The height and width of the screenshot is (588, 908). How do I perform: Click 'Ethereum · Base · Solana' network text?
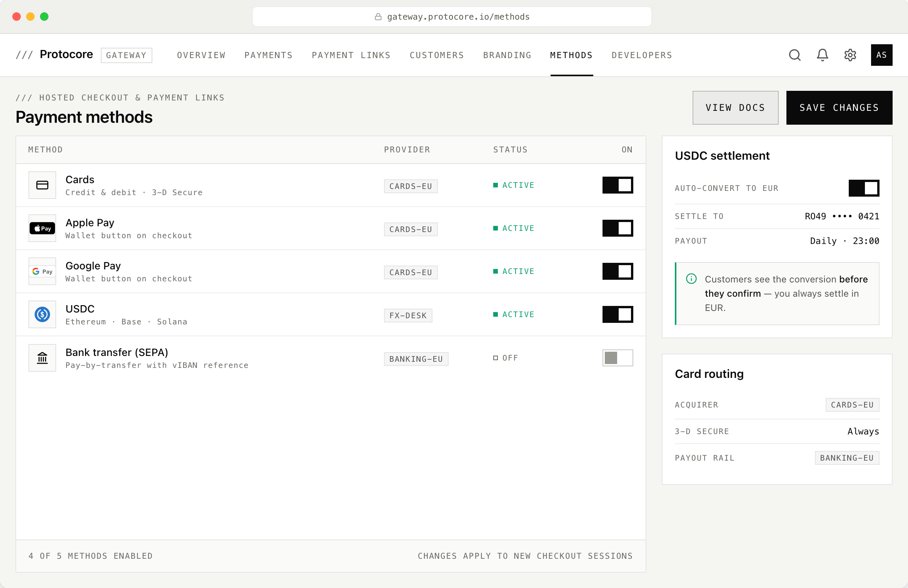point(126,322)
